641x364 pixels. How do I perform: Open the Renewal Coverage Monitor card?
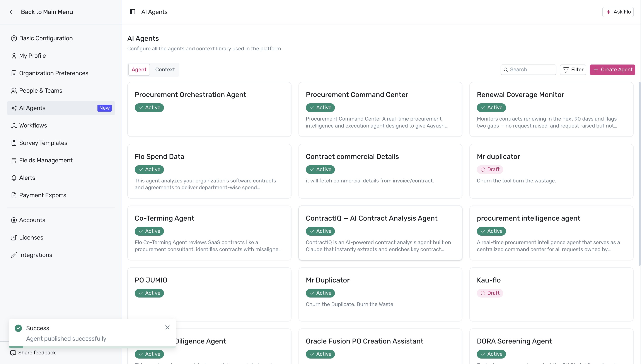tap(551, 109)
